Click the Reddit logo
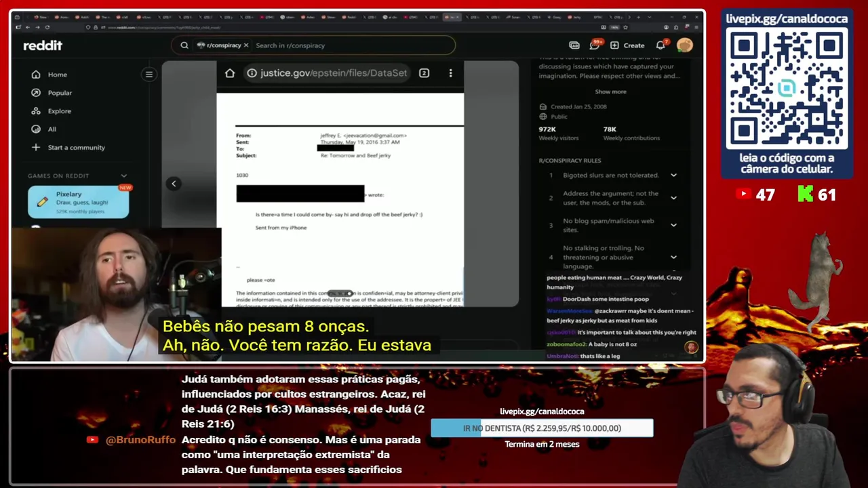 (x=43, y=45)
